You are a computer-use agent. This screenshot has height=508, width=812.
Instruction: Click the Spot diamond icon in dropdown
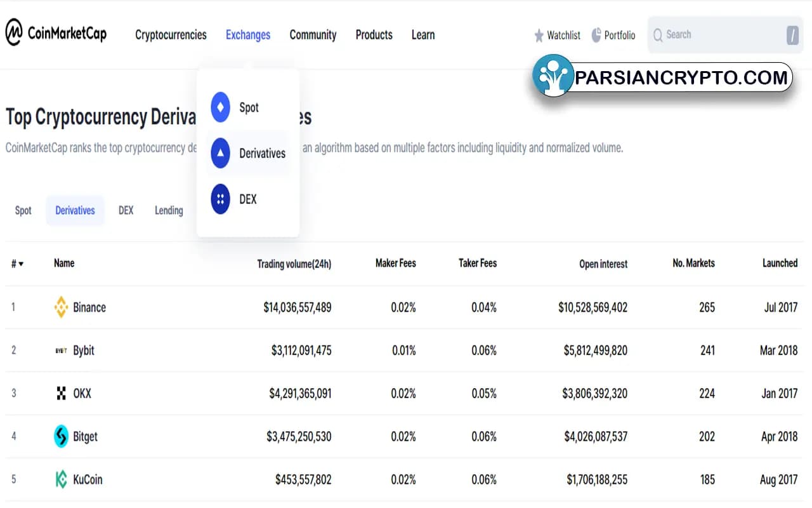click(x=220, y=107)
